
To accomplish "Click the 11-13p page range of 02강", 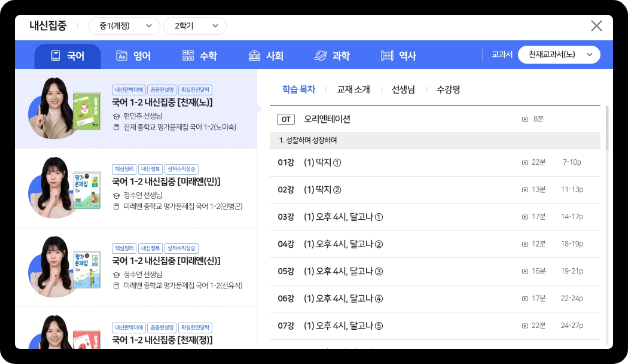I will tap(572, 190).
